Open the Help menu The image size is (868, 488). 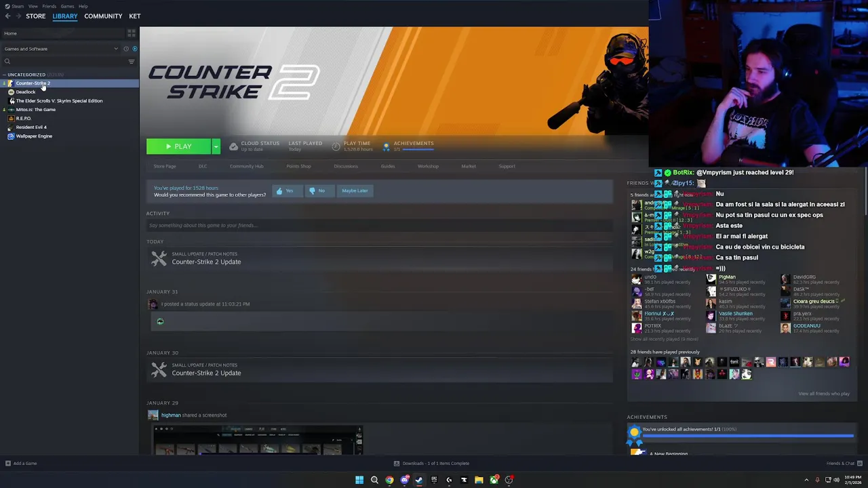tap(83, 6)
